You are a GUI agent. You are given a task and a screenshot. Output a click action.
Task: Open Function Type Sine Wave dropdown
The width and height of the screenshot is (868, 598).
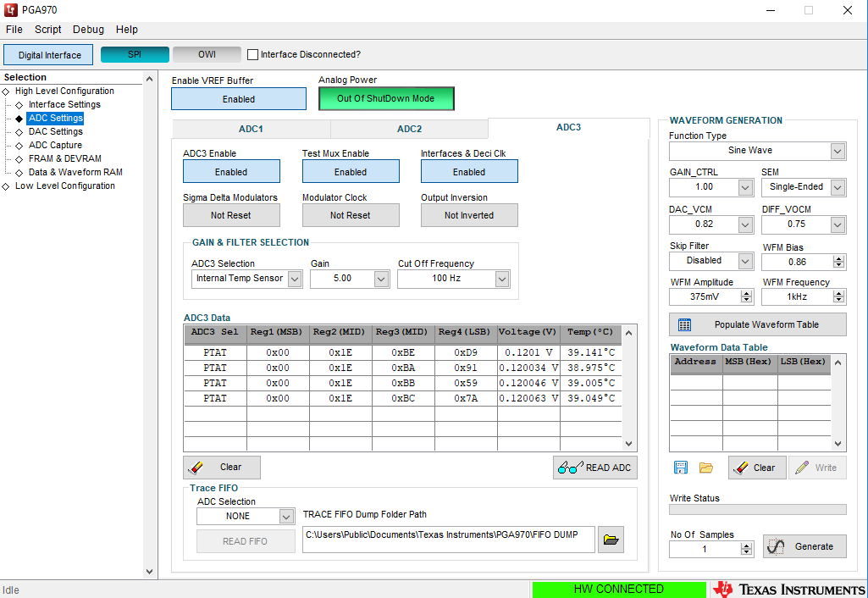838,151
